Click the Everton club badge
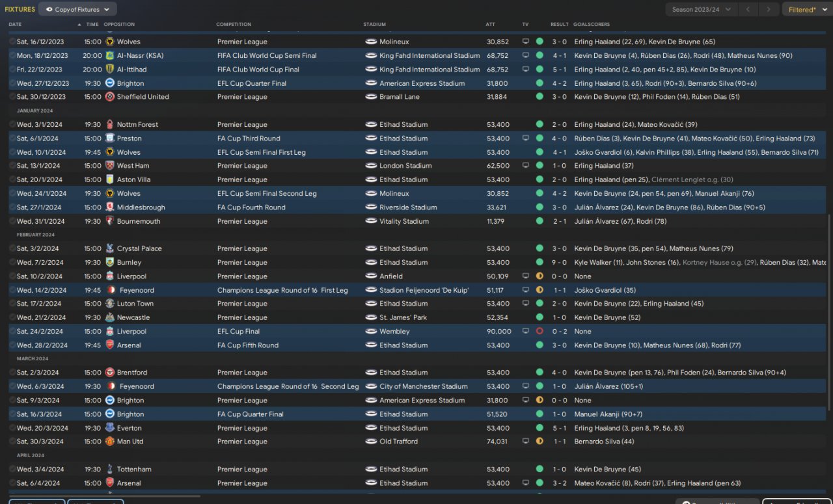This screenshot has width=833, height=504. coord(110,428)
